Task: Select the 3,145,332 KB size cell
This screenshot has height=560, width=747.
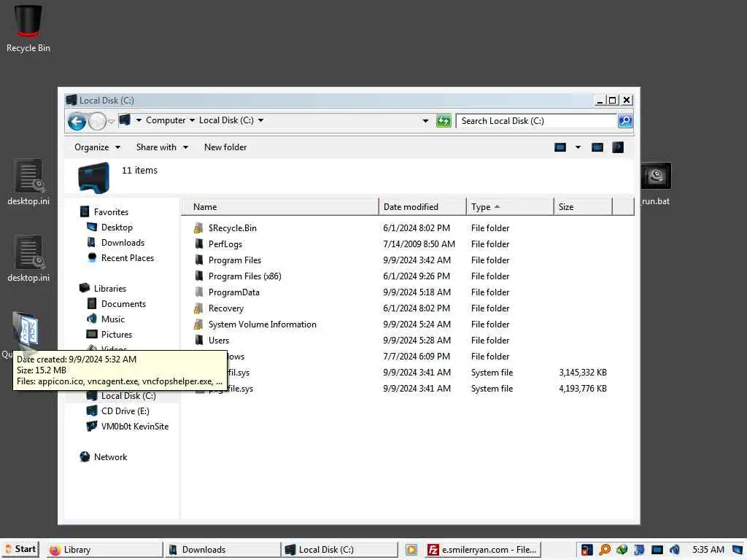Action: (x=583, y=373)
